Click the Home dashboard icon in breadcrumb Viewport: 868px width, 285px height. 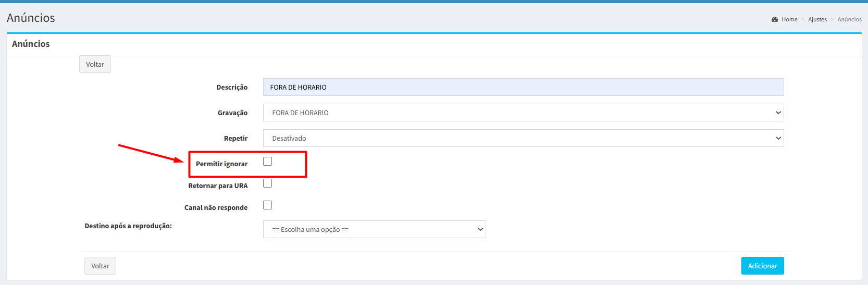775,19
